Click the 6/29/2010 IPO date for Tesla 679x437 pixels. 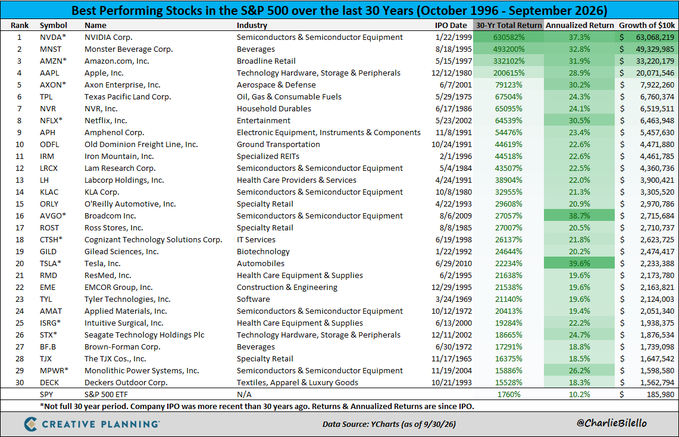456,263
